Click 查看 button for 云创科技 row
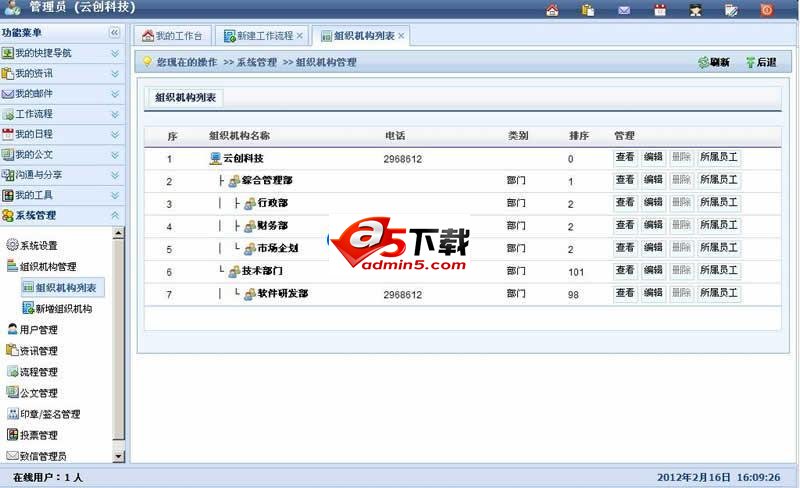This screenshot has height=488, width=800. [x=625, y=158]
